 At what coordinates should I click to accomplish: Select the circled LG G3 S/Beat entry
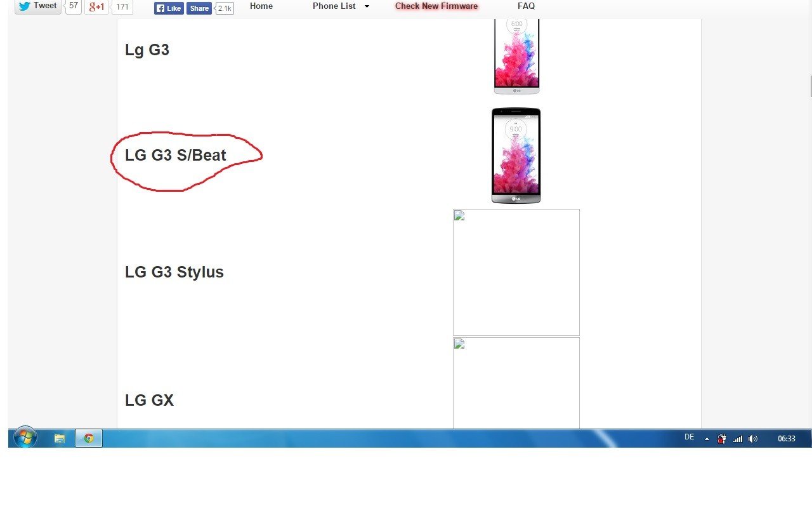click(176, 155)
